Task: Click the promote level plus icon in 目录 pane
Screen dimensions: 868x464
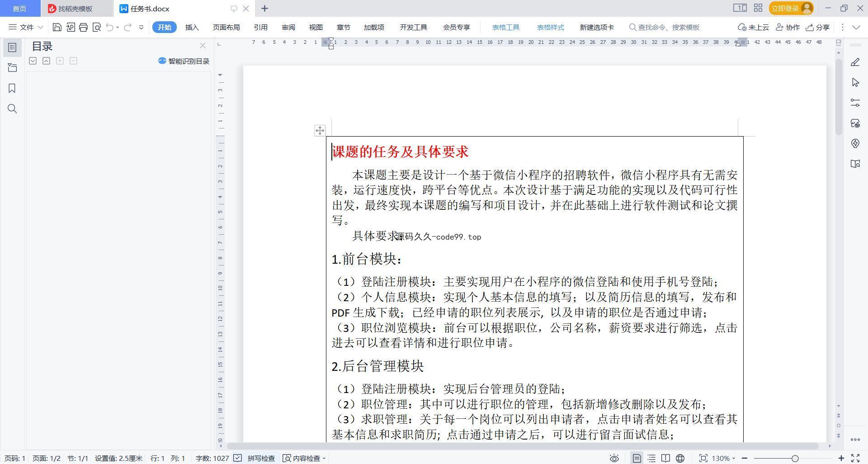Action: pos(60,61)
